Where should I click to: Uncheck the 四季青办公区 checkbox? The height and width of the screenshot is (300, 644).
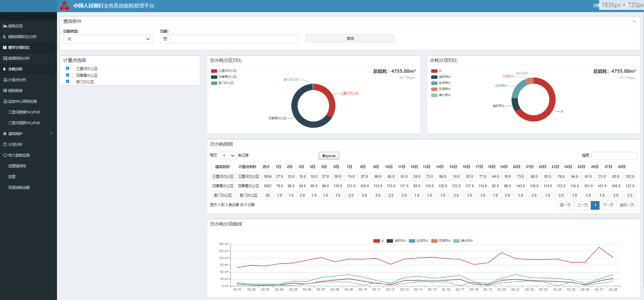[67, 75]
